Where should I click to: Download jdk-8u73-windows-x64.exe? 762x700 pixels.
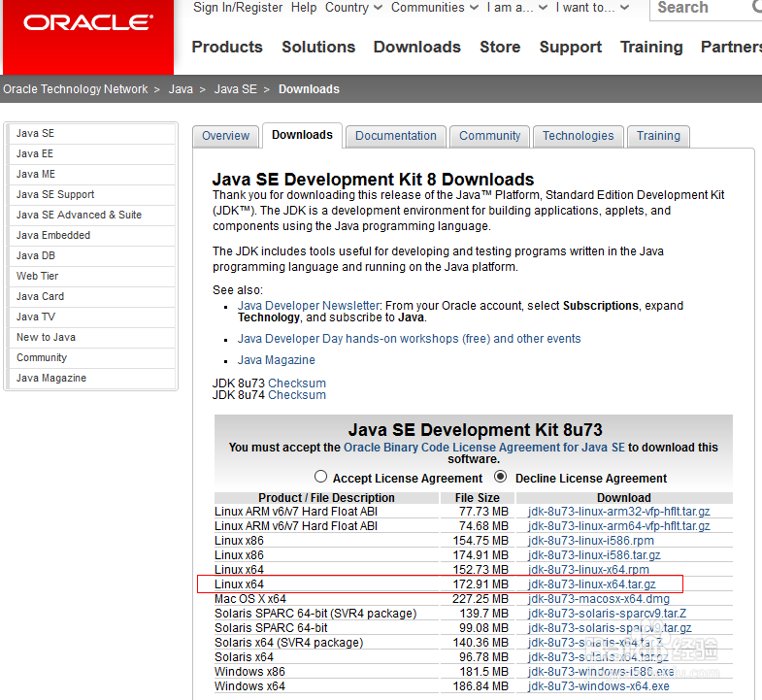point(598,686)
